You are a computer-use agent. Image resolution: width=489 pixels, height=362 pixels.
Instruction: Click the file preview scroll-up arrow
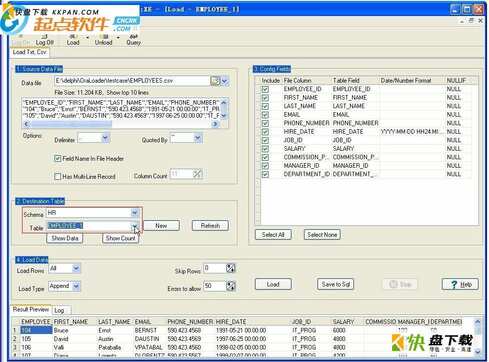224,102
